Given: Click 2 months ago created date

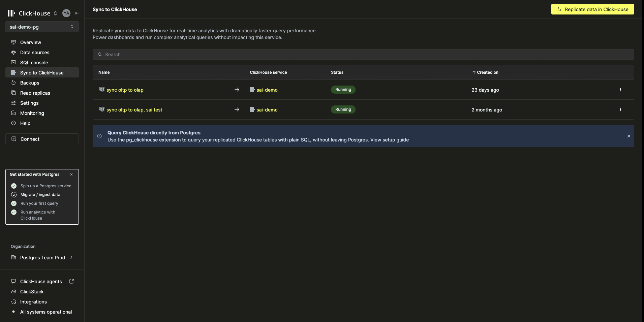Looking at the screenshot, I should [x=487, y=110].
